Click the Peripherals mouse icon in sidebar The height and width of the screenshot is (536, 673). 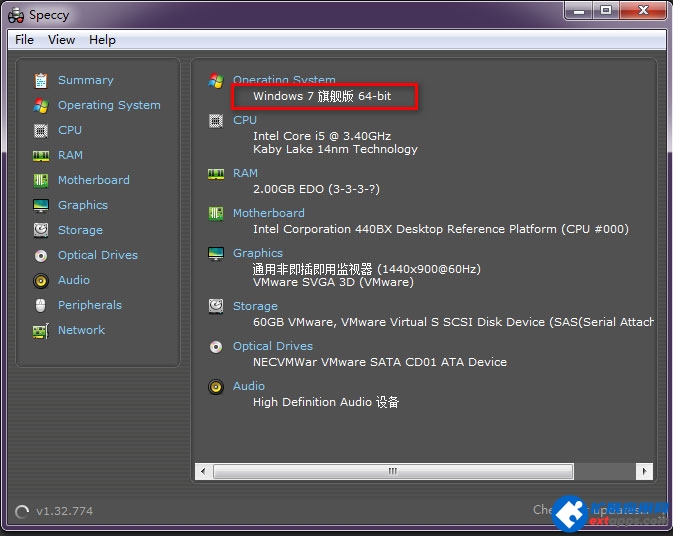coord(41,306)
